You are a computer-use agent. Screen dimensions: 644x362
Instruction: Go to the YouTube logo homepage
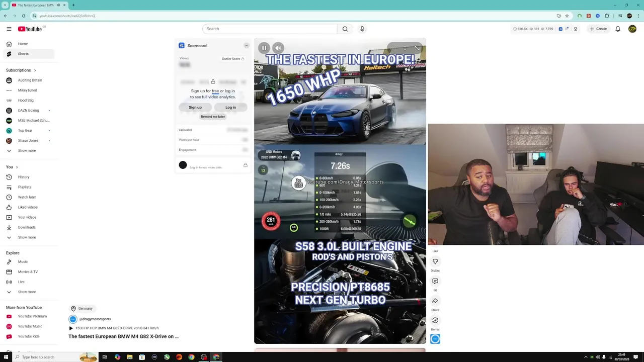tap(30, 29)
